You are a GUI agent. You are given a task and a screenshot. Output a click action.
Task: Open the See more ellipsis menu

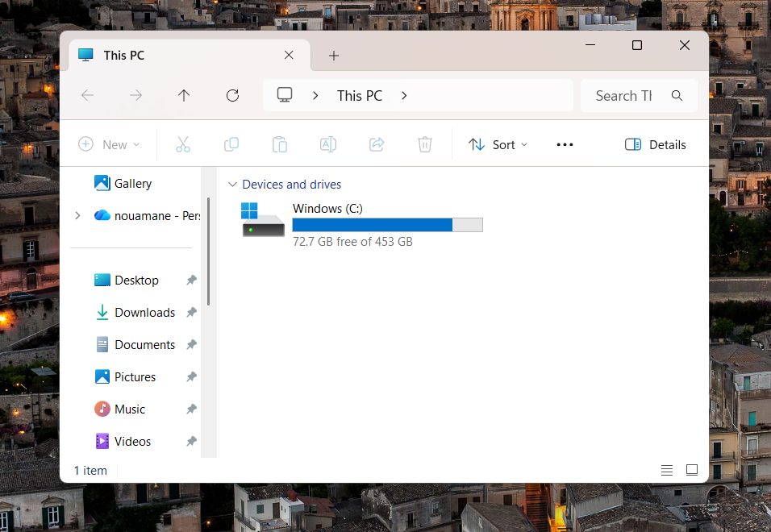565,144
